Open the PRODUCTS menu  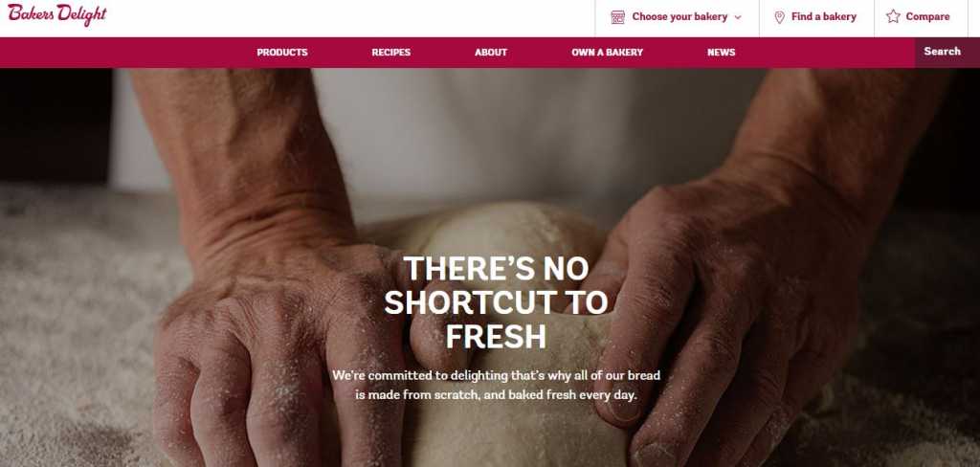[282, 53]
